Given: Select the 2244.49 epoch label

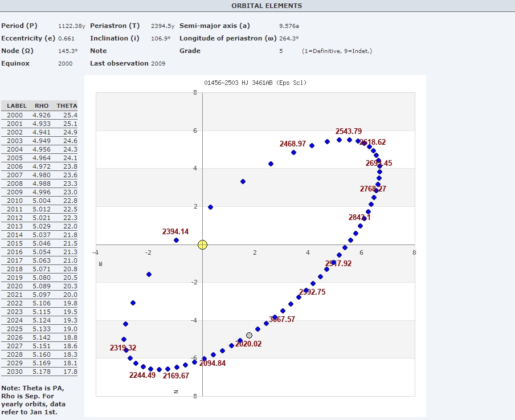Looking at the screenshot, I should 142,376.
